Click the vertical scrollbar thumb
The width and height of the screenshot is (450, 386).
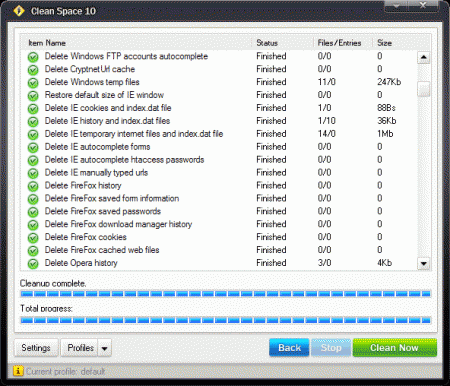tap(424, 89)
